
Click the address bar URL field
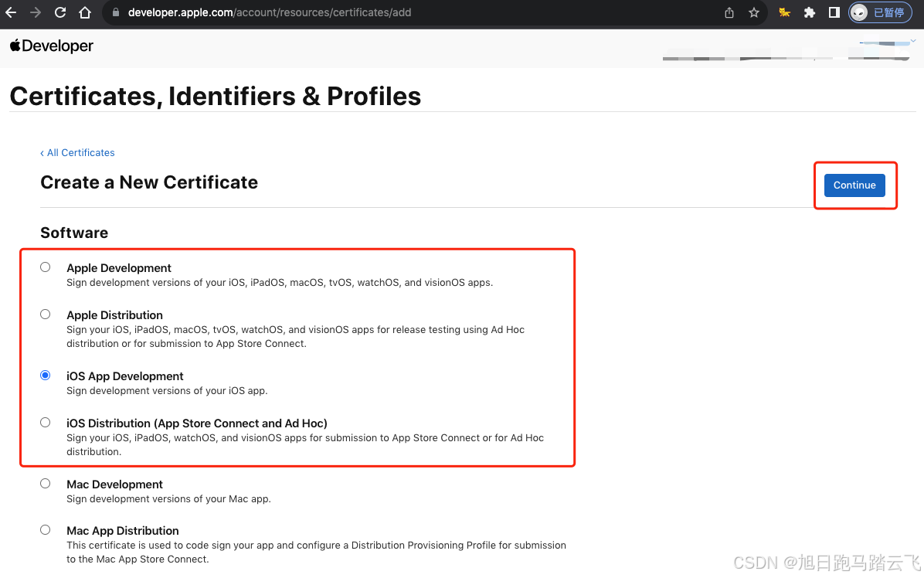413,12
